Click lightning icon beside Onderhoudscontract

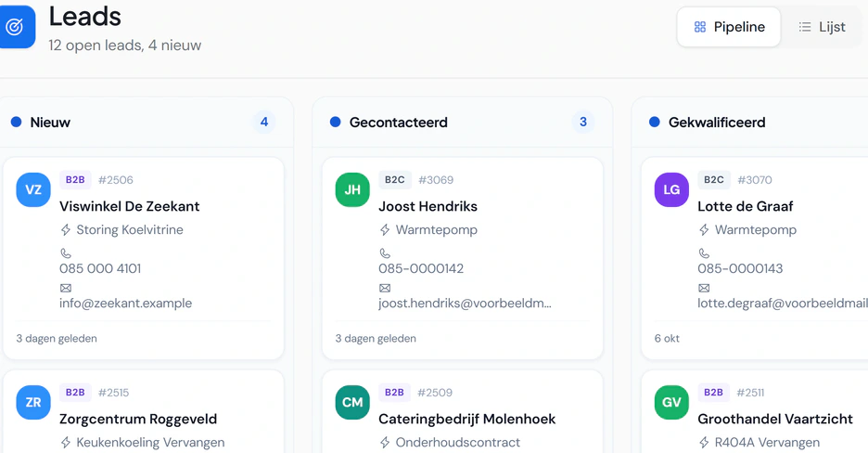385,443
